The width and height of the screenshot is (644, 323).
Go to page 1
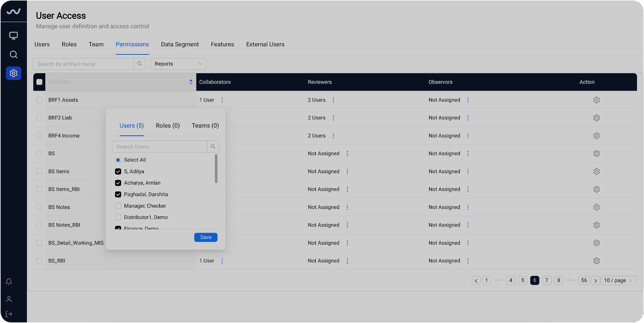486,280
